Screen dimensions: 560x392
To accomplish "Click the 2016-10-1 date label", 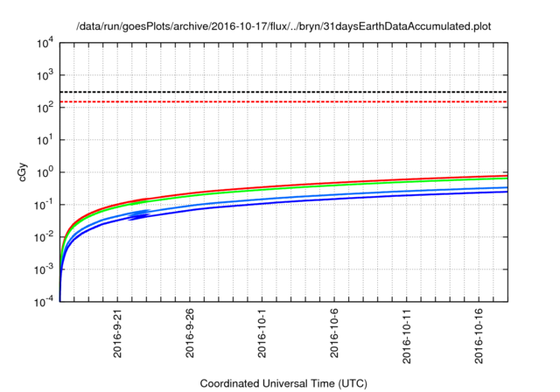I will [x=262, y=333].
